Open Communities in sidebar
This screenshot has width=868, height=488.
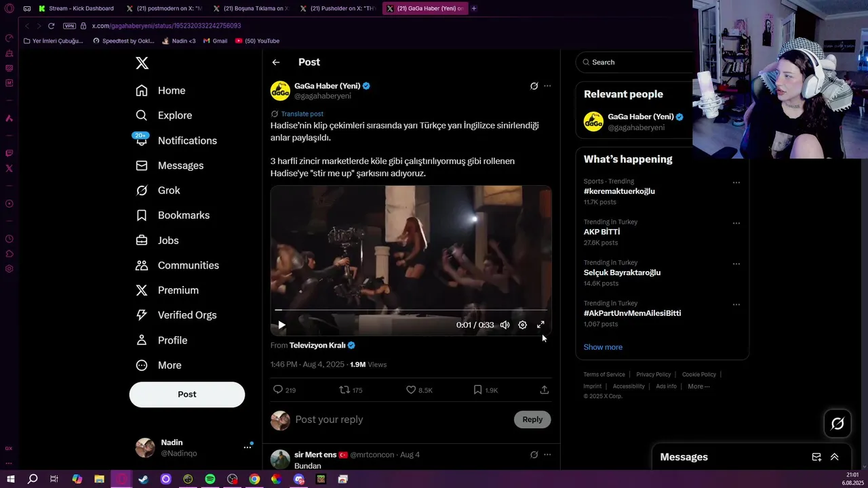click(177, 266)
